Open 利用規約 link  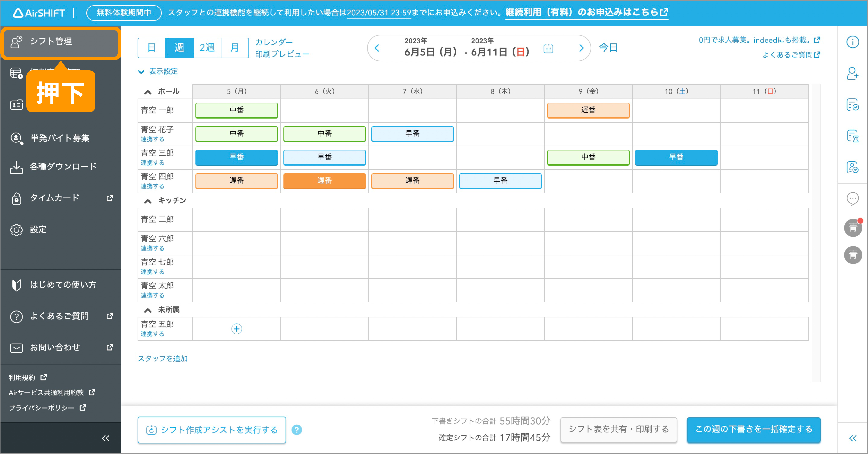click(x=28, y=377)
